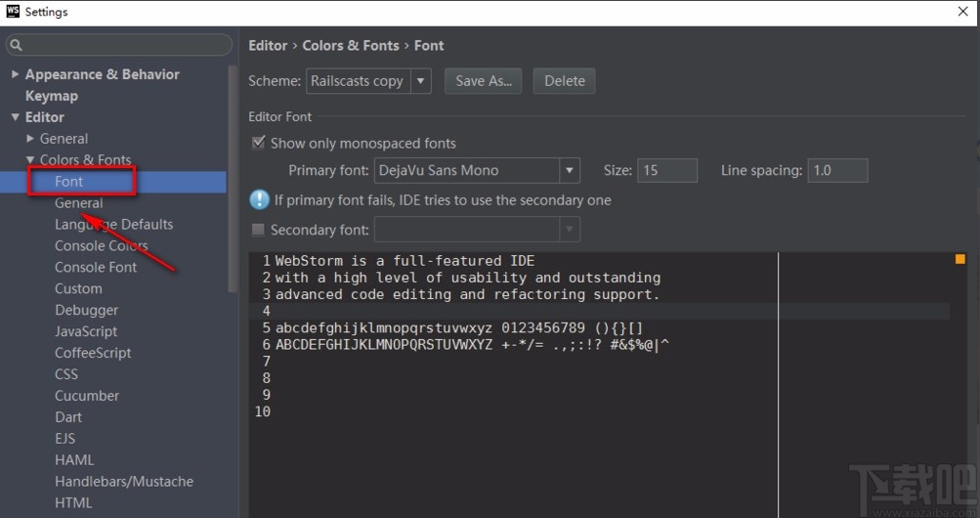Click the WebStorm logo icon in title bar

pos(12,12)
